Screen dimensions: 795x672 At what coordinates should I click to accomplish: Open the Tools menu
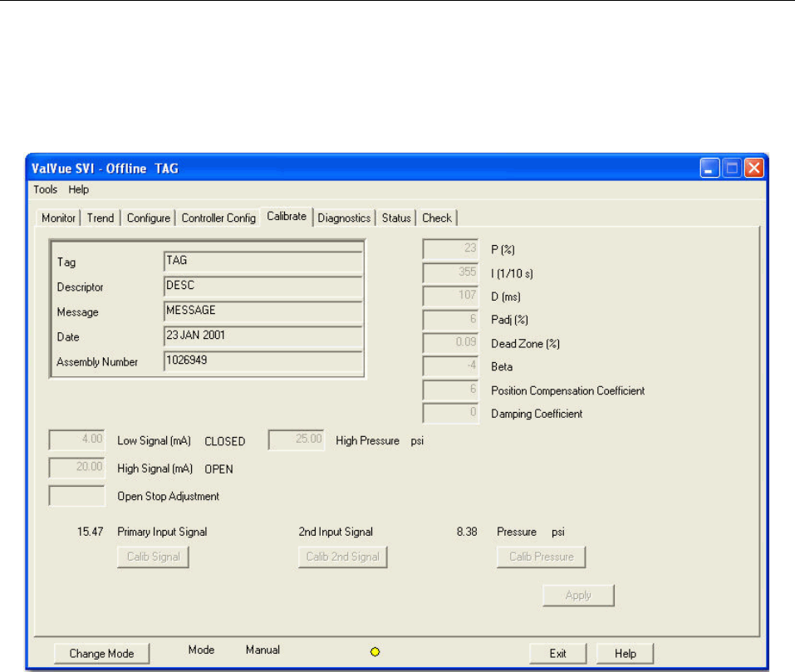45,189
